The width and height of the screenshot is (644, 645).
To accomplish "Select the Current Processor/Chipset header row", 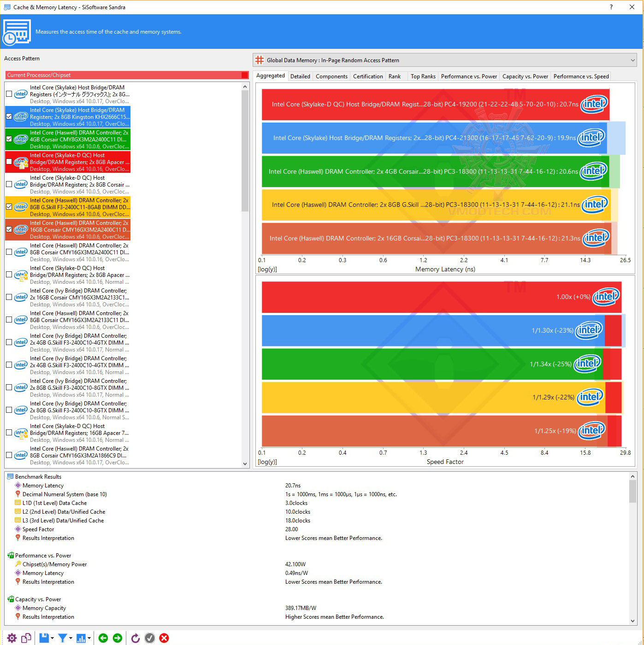I will (x=127, y=75).
